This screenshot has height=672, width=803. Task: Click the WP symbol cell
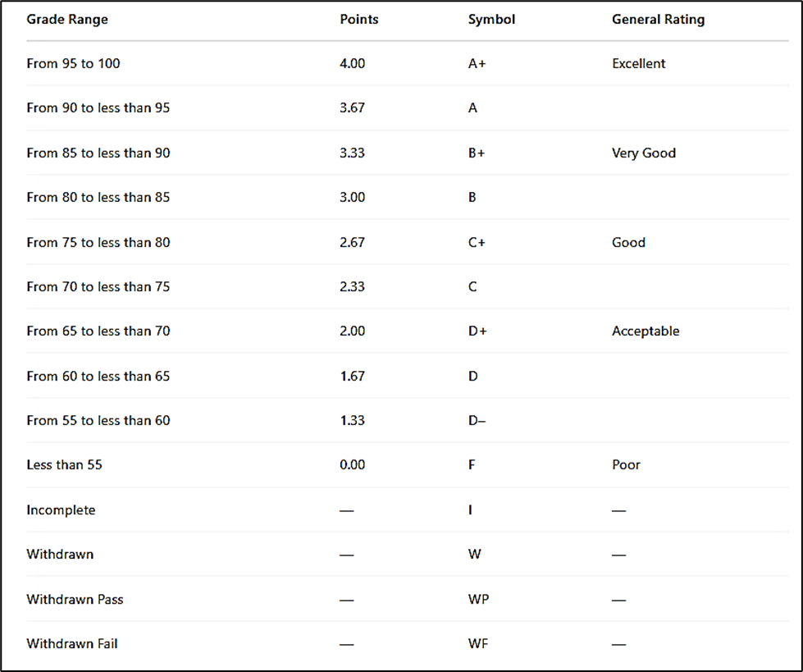(x=478, y=599)
